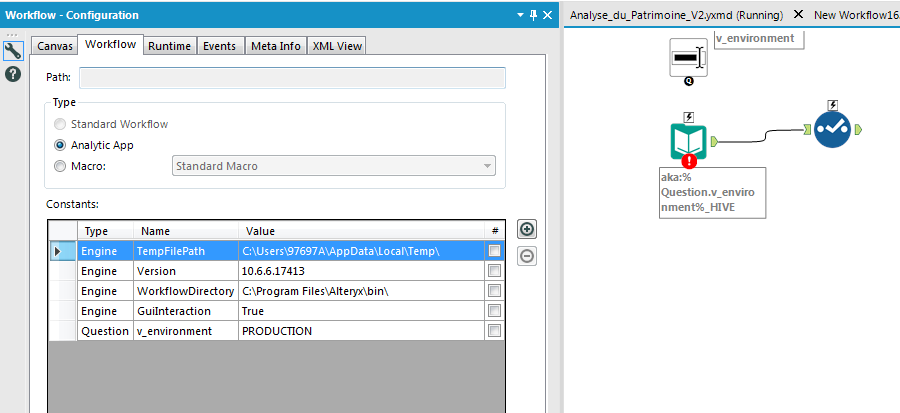Tick the checkbox in Version row
This screenshot has width=900, height=413.
point(494,271)
